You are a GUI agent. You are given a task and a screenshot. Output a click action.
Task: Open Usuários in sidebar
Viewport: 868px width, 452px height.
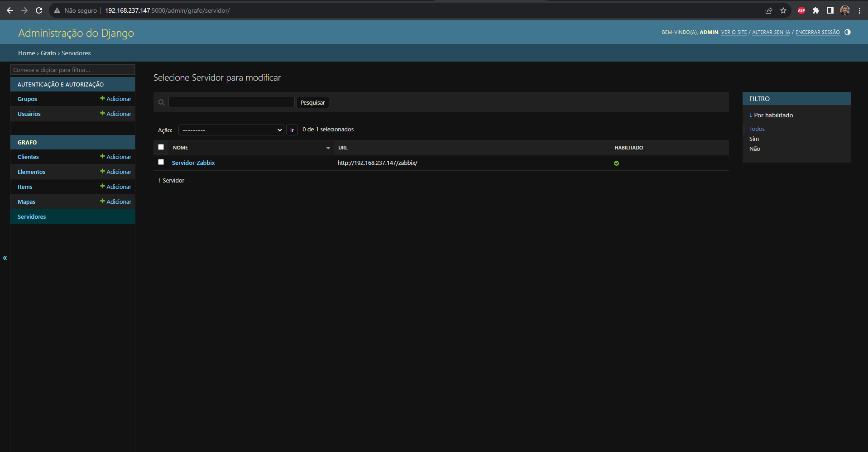[x=29, y=114]
